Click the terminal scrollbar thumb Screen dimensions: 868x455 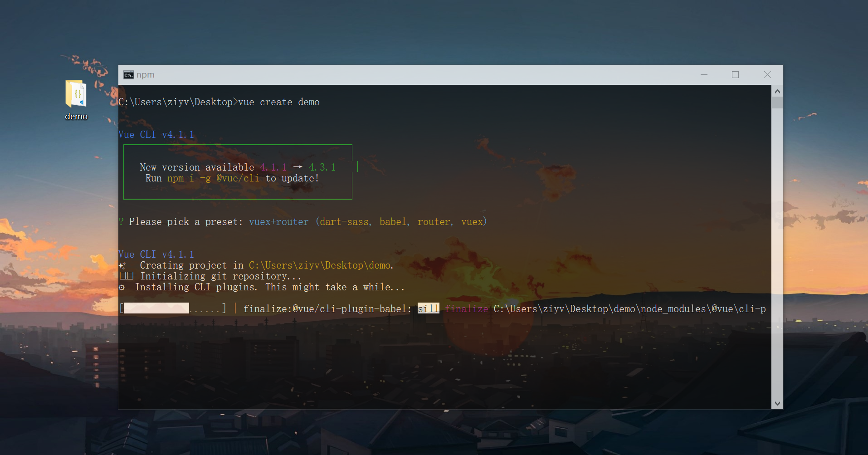coord(777,103)
